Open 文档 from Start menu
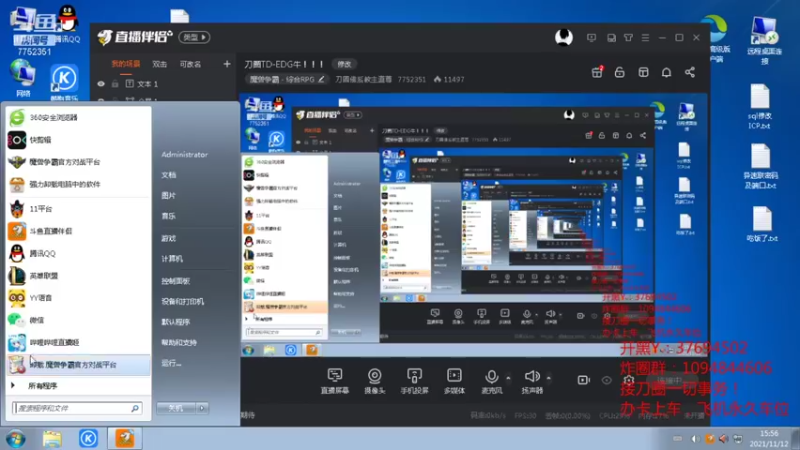The image size is (800, 450). tap(169, 175)
